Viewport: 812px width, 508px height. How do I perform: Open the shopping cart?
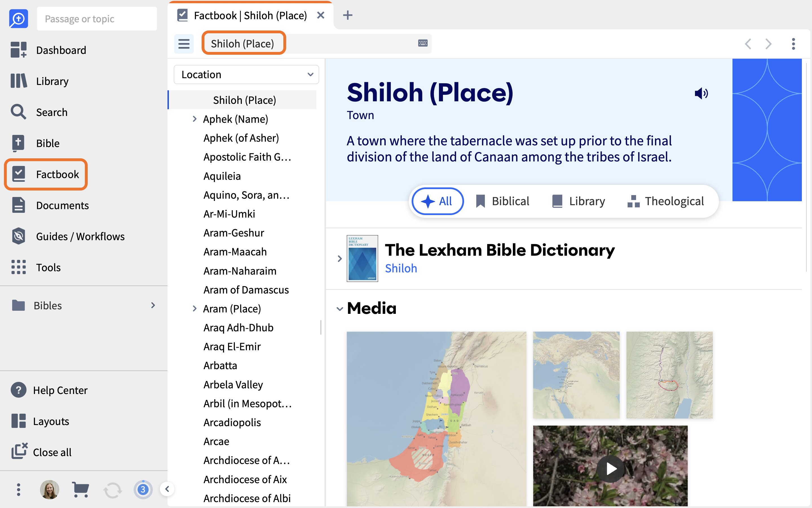tap(81, 490)
